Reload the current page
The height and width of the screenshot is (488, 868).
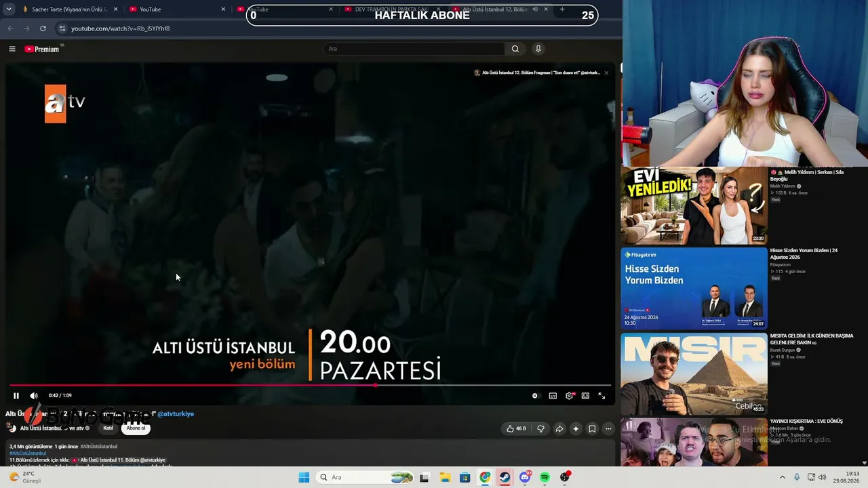coord(43,28)
